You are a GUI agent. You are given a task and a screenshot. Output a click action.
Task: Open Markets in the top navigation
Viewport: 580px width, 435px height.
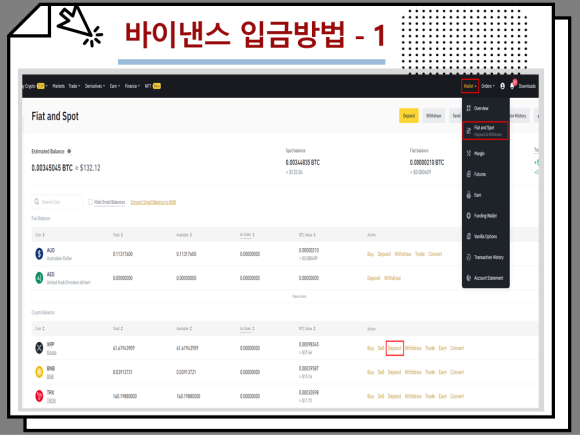(58, 86)
